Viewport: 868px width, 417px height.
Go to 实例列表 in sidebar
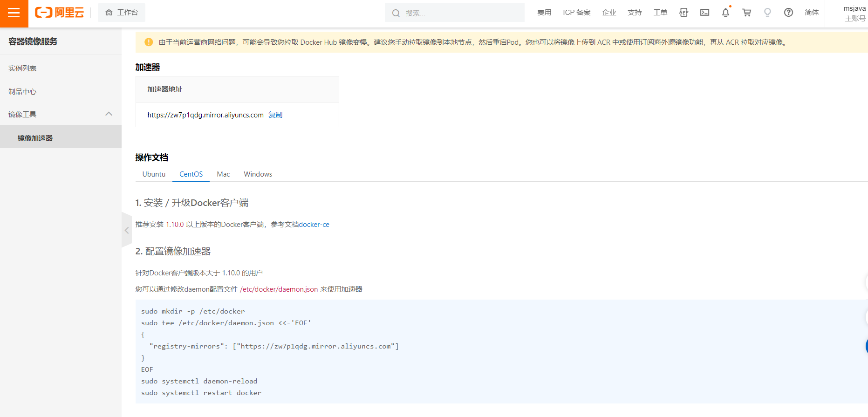pyautogui.click(x=22, y=68)
